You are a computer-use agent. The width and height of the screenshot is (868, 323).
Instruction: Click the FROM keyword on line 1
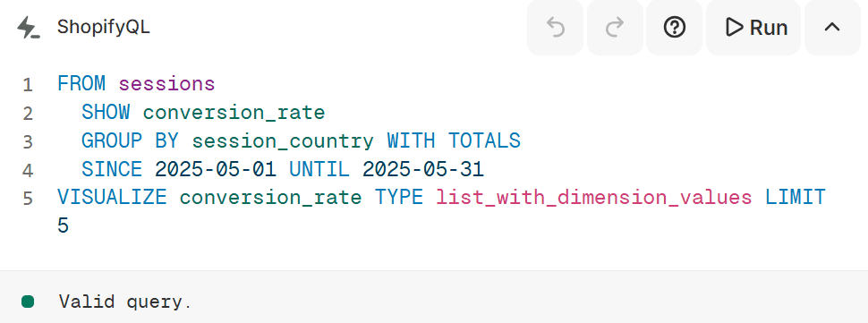pyautogui.click(x=81, y=84)
